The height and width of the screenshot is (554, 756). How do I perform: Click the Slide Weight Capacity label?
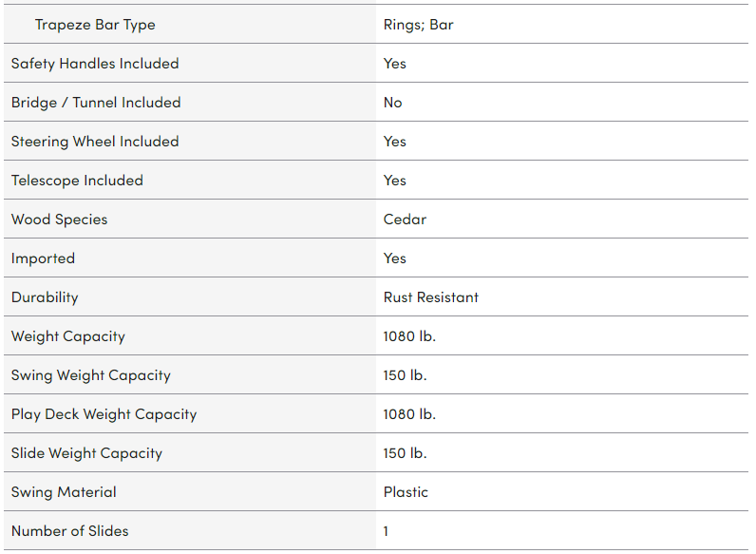86,453
